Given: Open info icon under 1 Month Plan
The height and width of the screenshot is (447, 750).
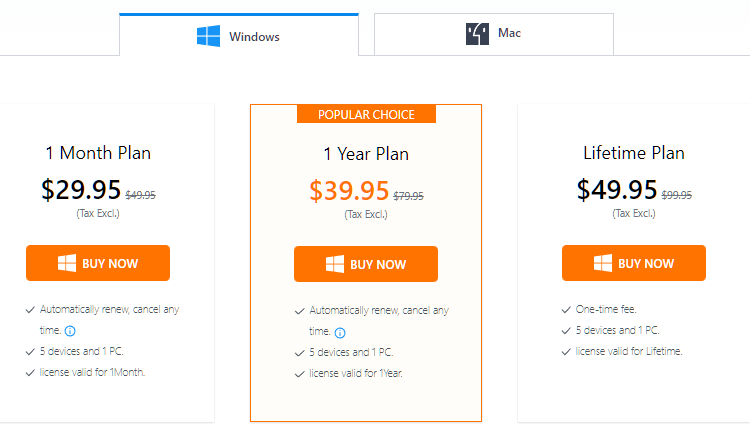Looking at the screenshot, I should [x=70, y=331].
